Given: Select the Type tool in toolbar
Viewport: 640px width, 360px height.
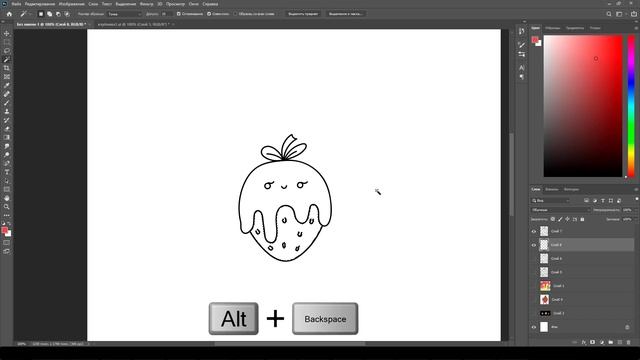Looking at the screenshot, I should 7,172.
